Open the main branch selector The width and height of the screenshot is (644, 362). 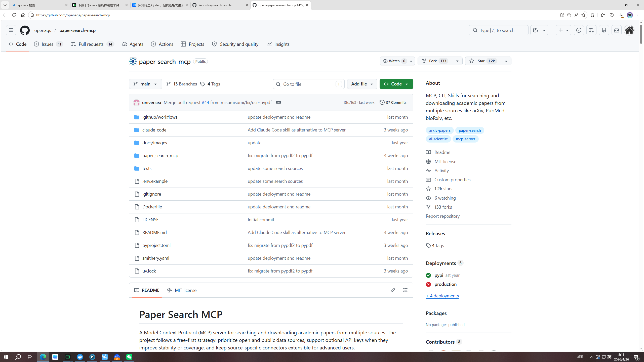tap(145, 84)
